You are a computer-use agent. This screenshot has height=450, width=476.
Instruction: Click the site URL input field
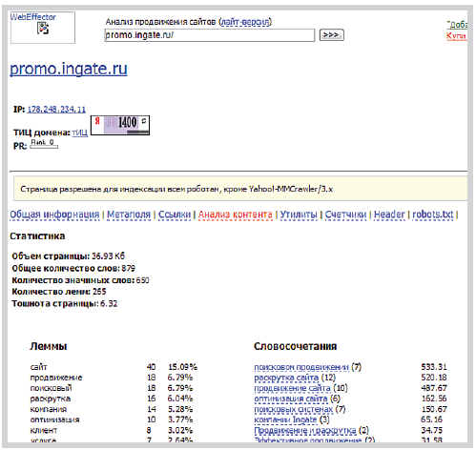[210, 35]
